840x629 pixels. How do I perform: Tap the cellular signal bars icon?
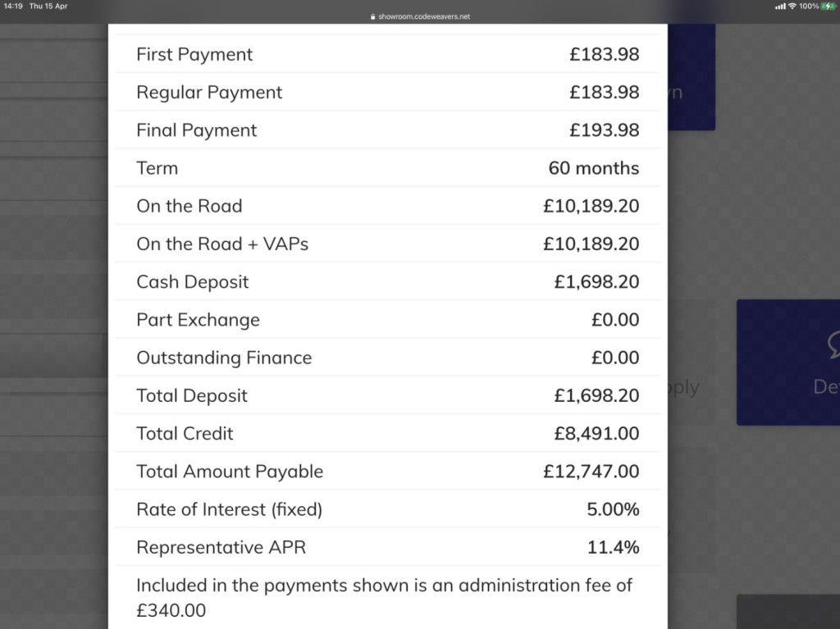[x=780, y=6]
